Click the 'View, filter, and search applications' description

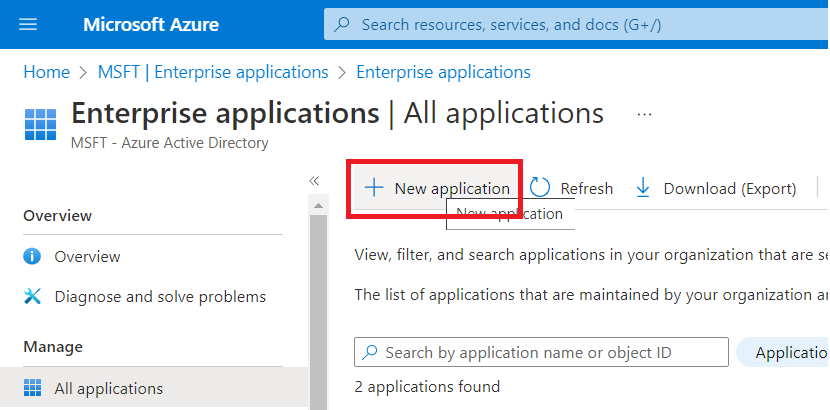(x=591, y=255)
